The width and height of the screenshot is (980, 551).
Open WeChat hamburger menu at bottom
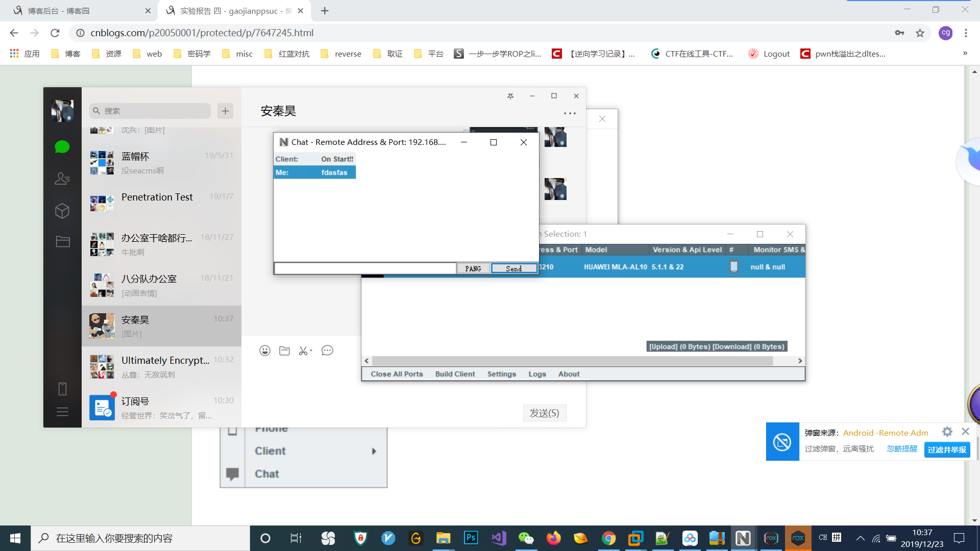(x=62, y=412)
